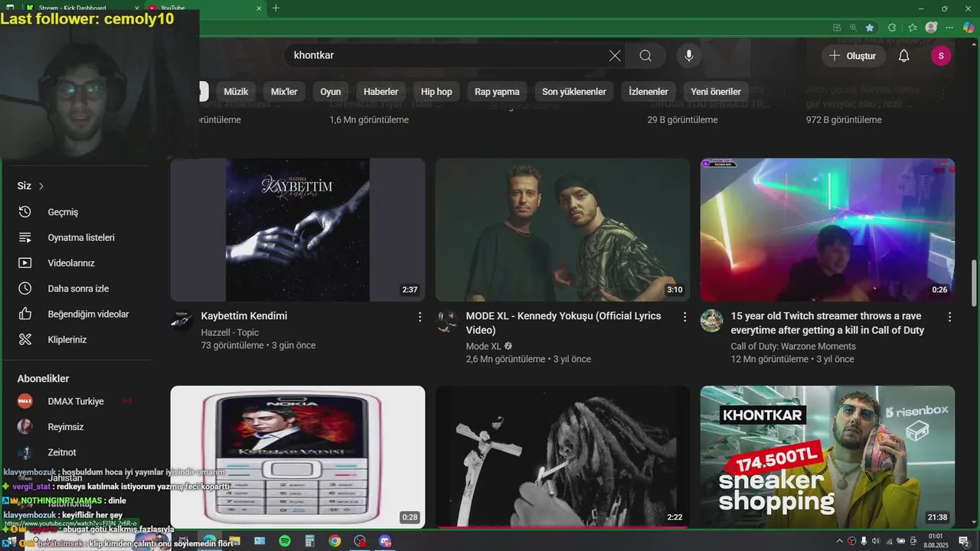Open the browser favorites list icon

[912, 28]
